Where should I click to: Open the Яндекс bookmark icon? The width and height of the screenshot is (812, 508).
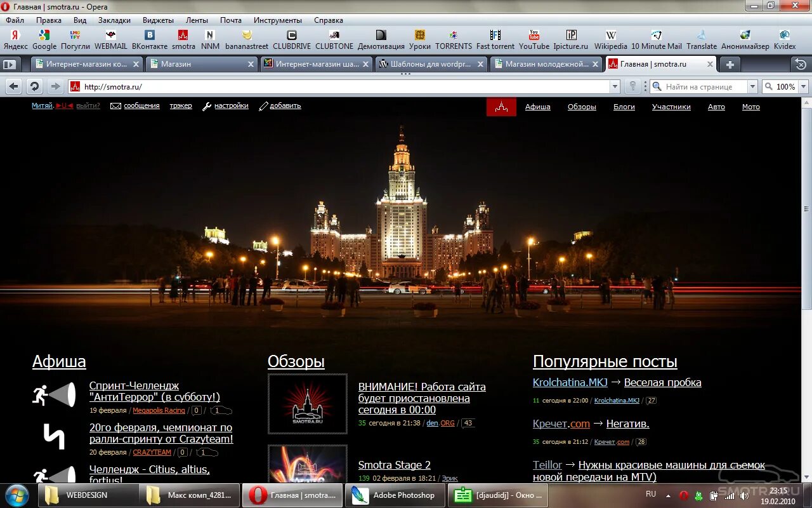pyautogui.click(x=15, y=35)
